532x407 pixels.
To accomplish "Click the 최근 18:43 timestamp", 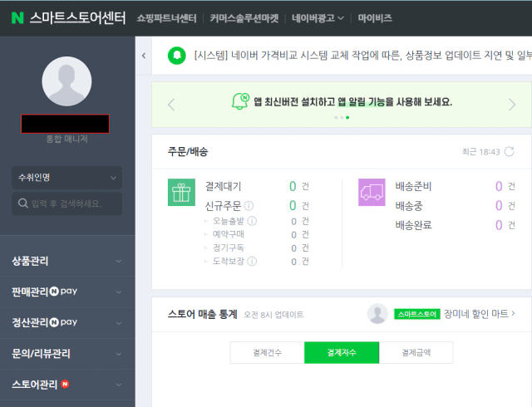I will click(x=481, y=152).
